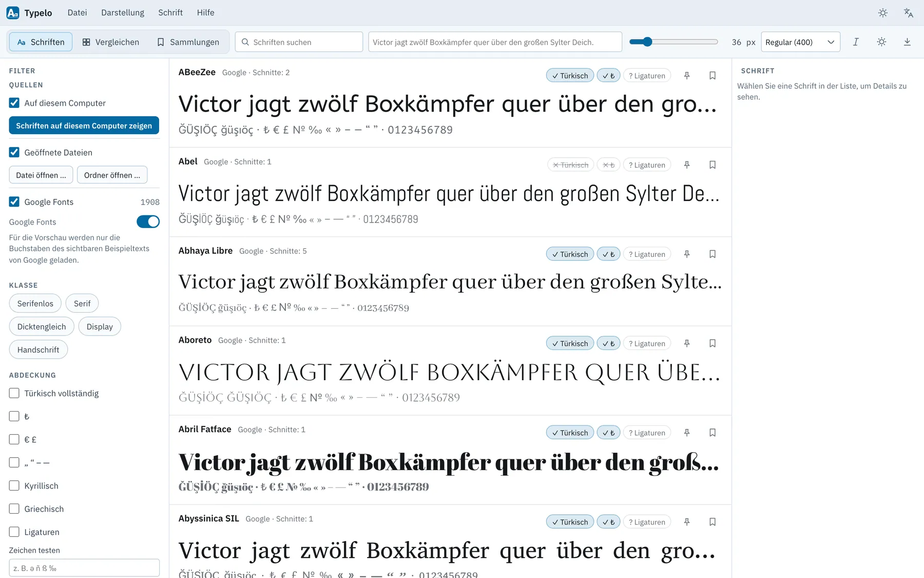Toggle italic preview style icon
Image resolution: width=924 pixels, height=578 pixels.
pyautogui.click(x=856, y=42)
